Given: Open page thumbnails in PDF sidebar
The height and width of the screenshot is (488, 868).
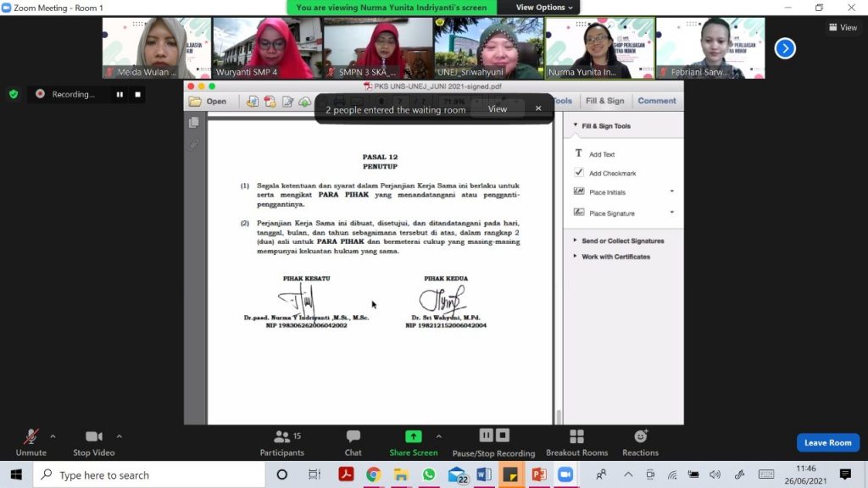Looking at the screenshot, I should 194,122.
